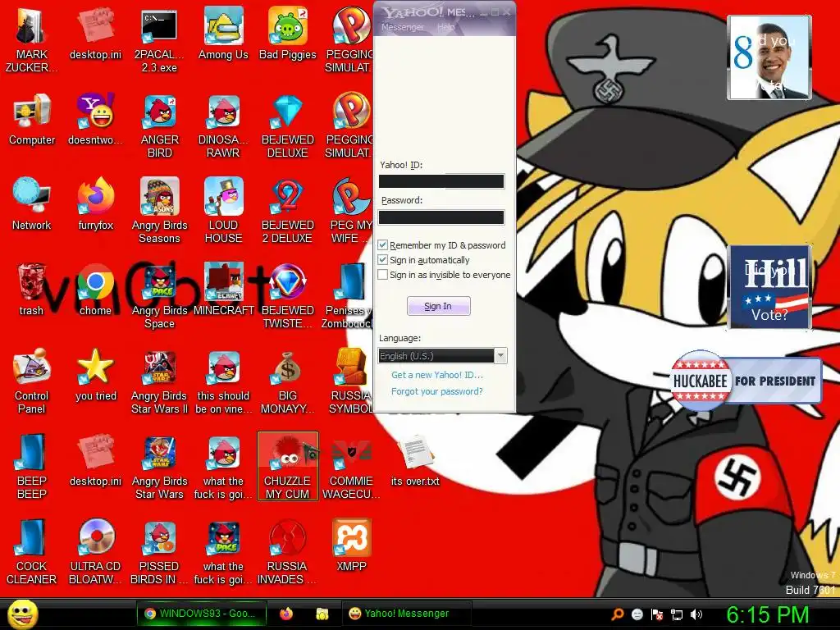The height and width of the screenshot is (630, 840).
Task: Open BEJEWED DELUXE diamond icon
Action: click(288, 126)
